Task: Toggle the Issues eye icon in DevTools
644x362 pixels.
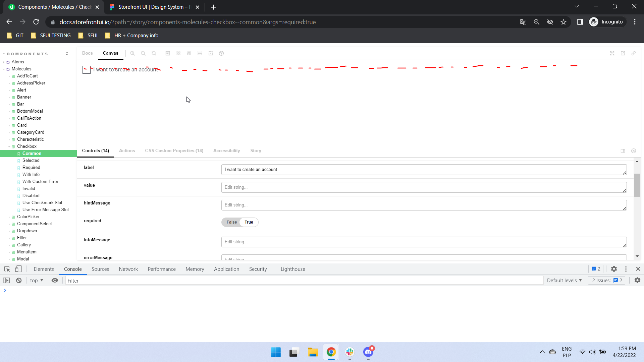Action: pyautogui.click(x=55, y=280)
